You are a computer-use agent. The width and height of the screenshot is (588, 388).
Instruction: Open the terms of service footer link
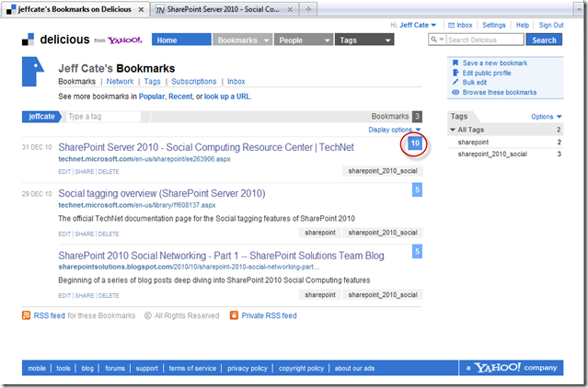[192, 368]
